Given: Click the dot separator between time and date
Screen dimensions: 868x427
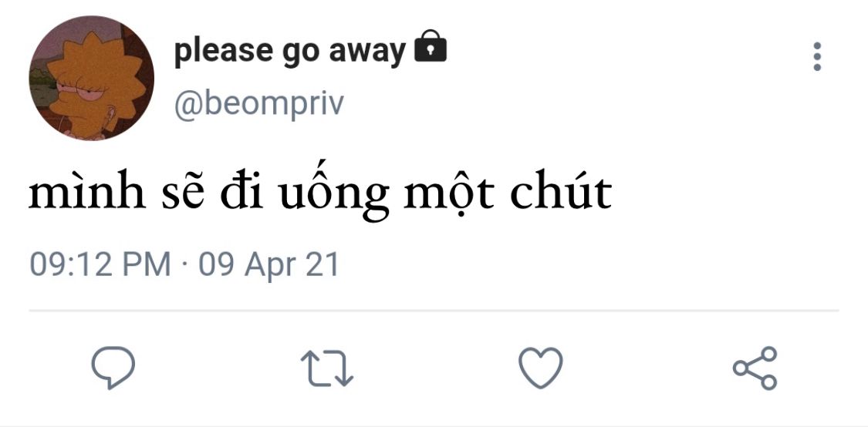Looking at the screenshot, I should (184, 265).
